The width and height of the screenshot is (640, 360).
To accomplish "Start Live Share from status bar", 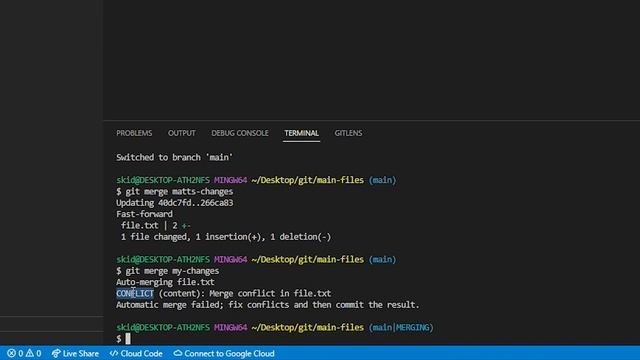I will pyautogui.click(x=75, y=353).
